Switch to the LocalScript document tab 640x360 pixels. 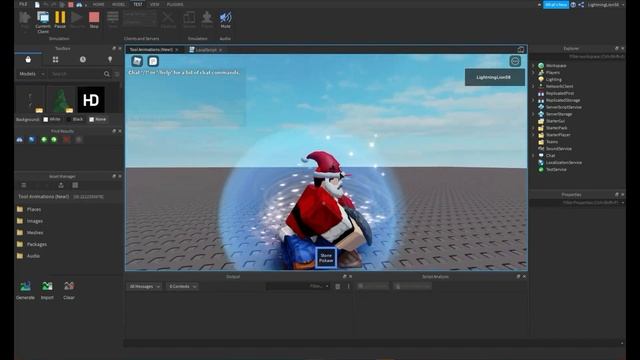(205, 50)
